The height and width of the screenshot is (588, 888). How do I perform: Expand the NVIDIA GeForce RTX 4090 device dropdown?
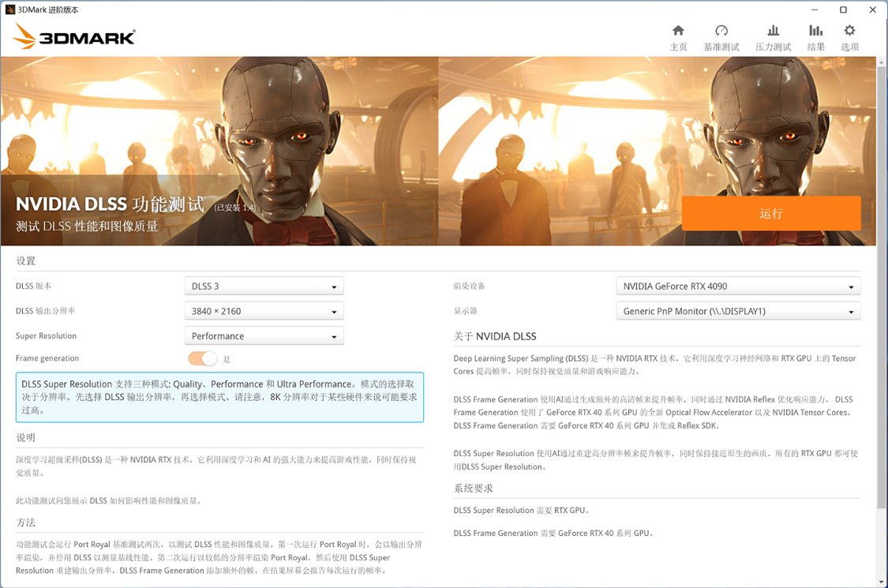(737, 287)
